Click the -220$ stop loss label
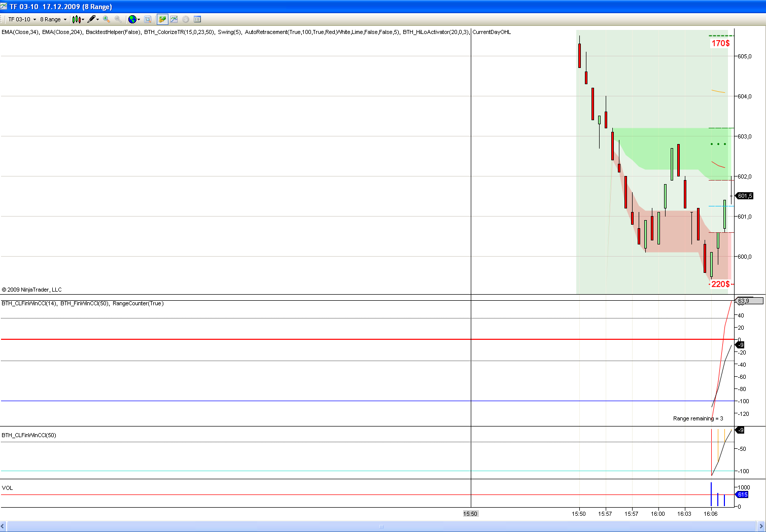 [719, 284]
